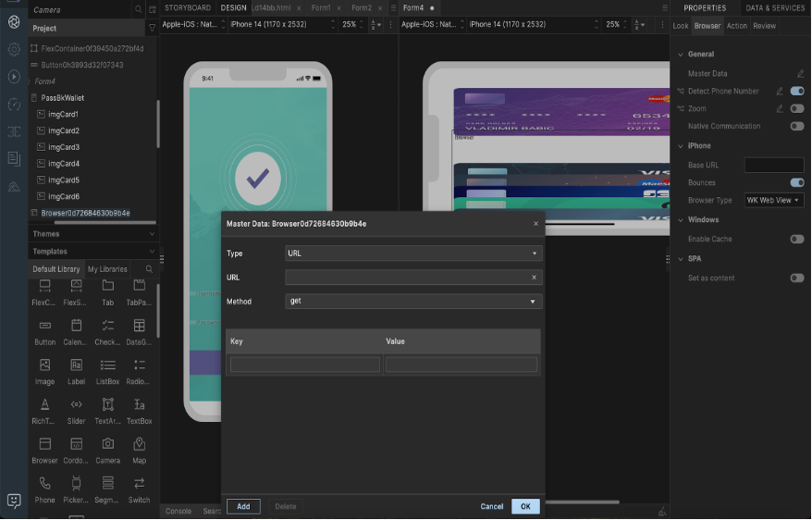Image resolution: width=812 pixels, height=520 pixels.
Task: Choose the TextBox widget icon
Action: click(x=140, y=404)
